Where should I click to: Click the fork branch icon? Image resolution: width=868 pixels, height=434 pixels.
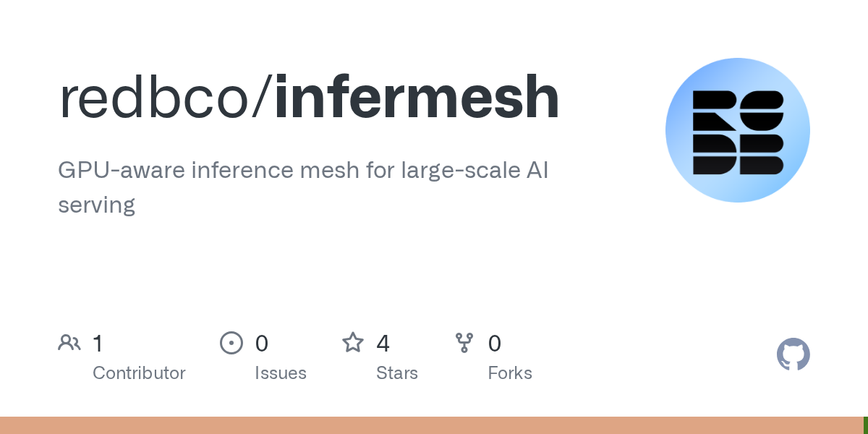[464, 343]
